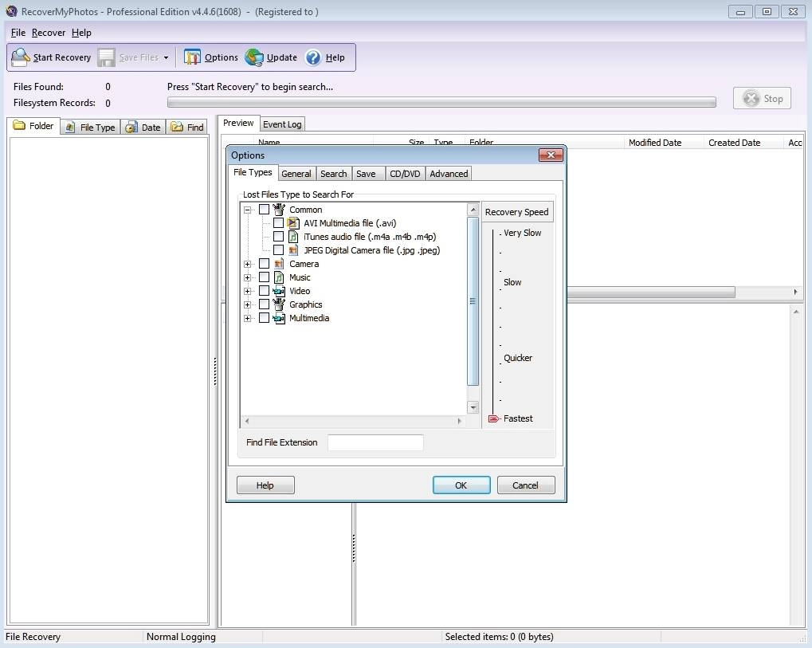This screenshot has width=812, height=648.
Task: Click the Folder tab's folder icon
Action: 19,125
